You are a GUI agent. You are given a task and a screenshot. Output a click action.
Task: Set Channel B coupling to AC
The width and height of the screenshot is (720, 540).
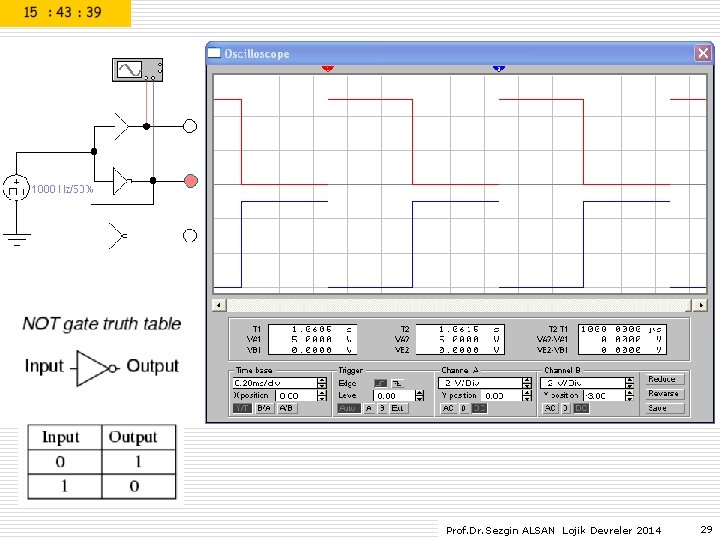550,408
